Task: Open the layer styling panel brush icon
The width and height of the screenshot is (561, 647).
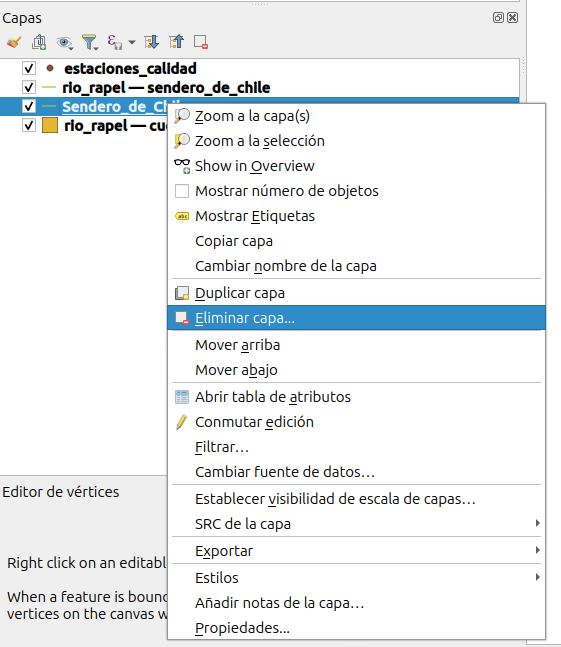Action: [14, 42]
